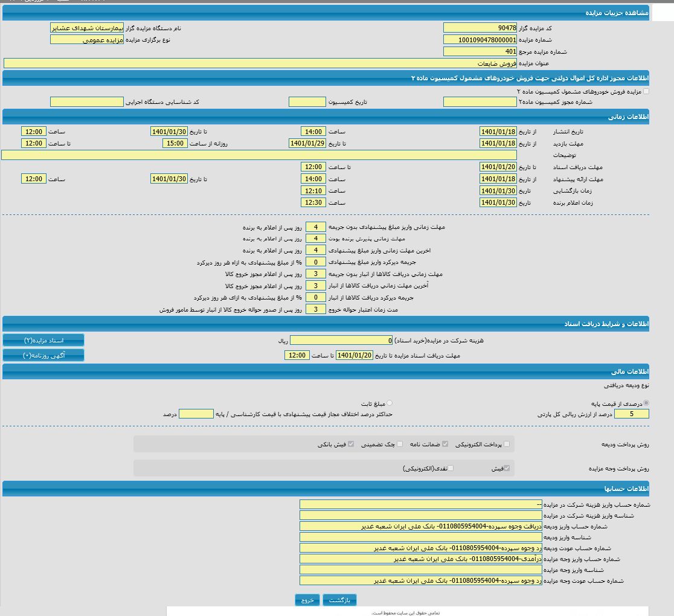
Task: Click the بازگشت (Back) button
Action: (x=339, y=600)
